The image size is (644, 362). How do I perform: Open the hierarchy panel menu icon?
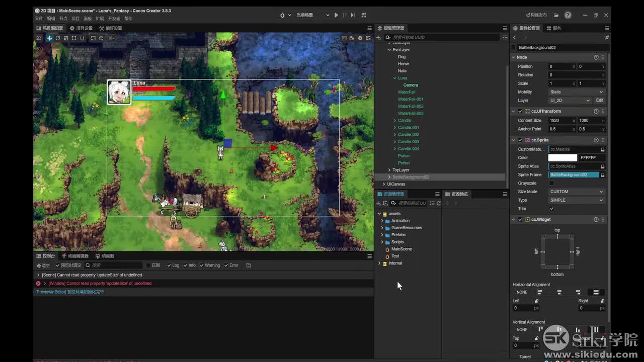pos(505,28)
